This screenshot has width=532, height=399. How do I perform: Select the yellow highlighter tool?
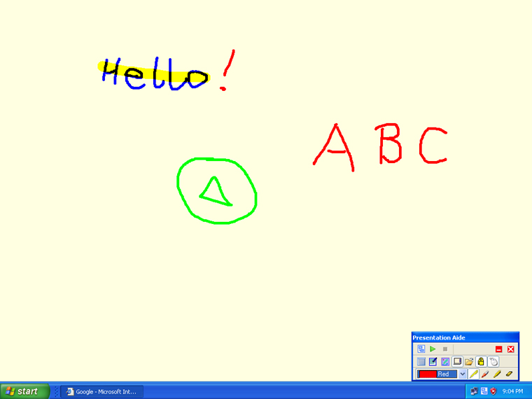497,374
